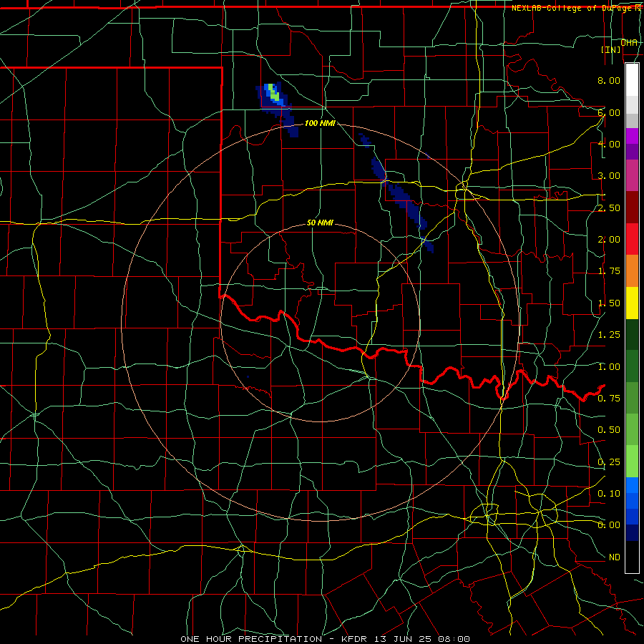This screenshot has height=644, width=644.
Task: Click the 8.00 legend value
Action: (x=609, y=80)
